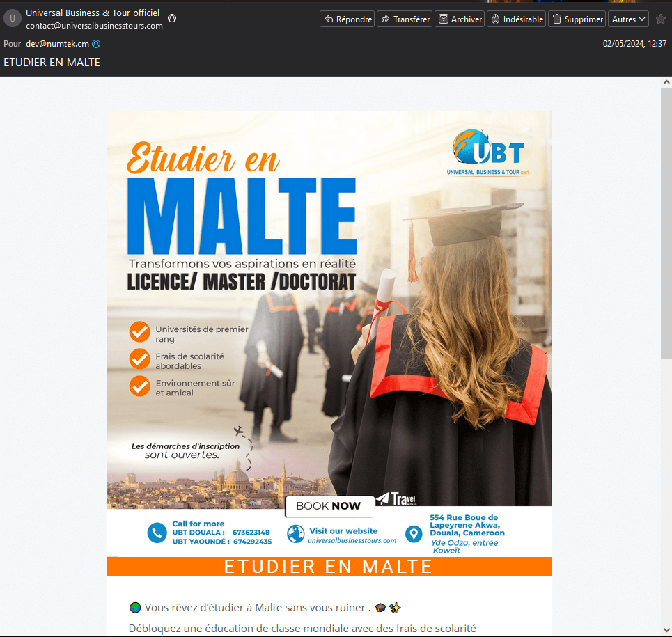This screenshot has width=672, height=637.
Task: Click the sender's avatar circle
Action: [13, 19]
